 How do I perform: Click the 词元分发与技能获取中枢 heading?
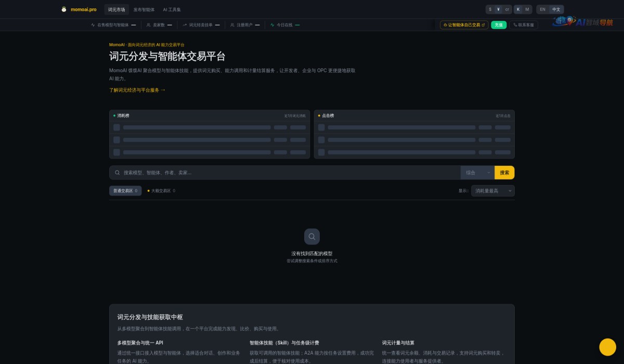(x=150, y=317)
